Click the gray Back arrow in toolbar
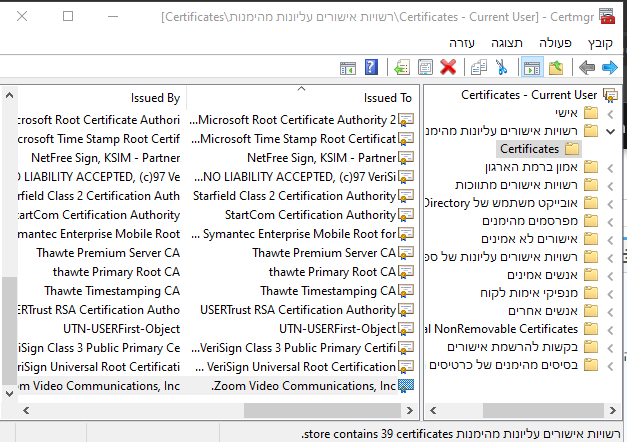627x442 pixels. pos(587,67)
